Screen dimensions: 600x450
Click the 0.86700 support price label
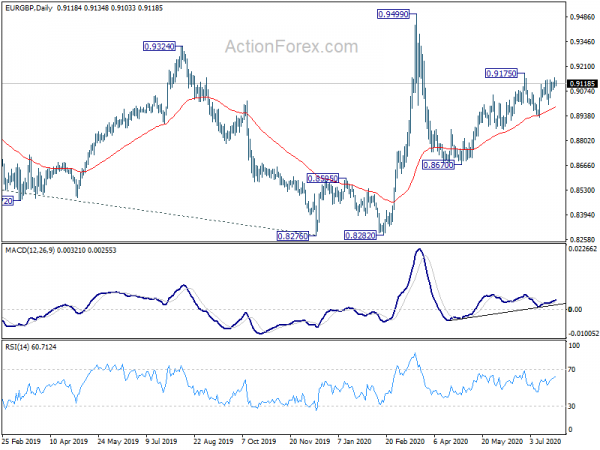pyautogui.click(x=438, y=165)
